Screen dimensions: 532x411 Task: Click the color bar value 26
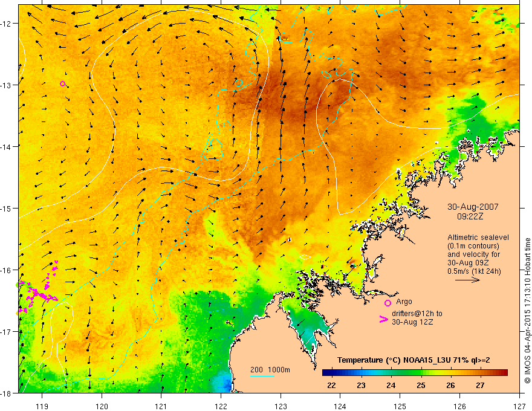pos(450,385)
